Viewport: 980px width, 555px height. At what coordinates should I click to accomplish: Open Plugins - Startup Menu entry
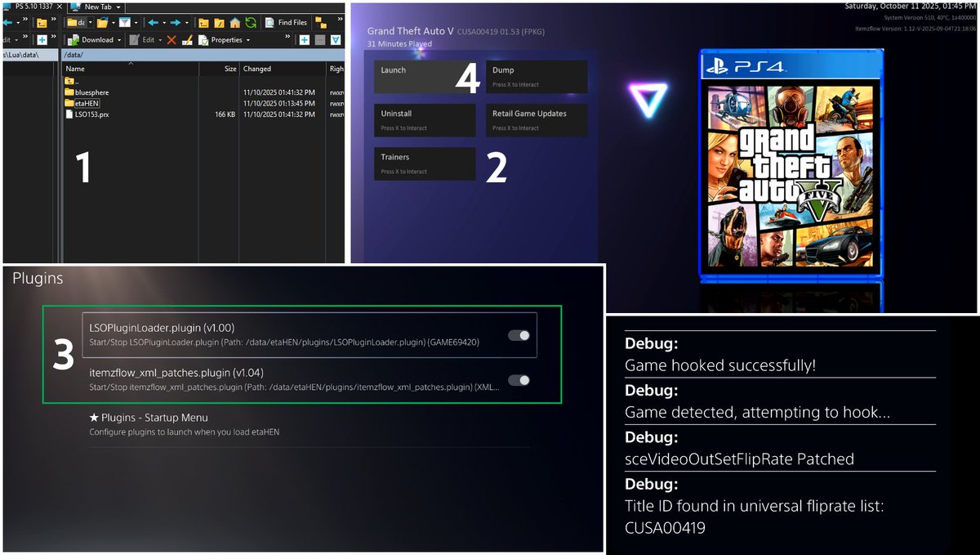(309, 423)
